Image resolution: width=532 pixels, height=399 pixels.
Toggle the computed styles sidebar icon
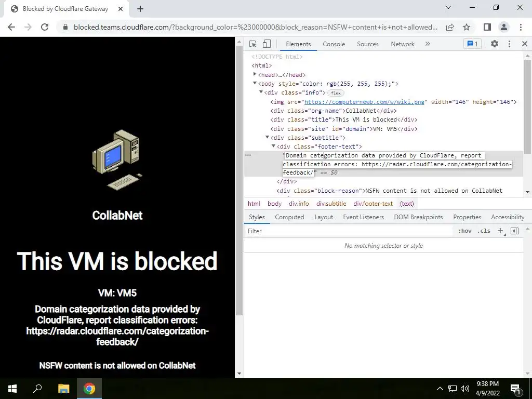click(x=514, y=231)
